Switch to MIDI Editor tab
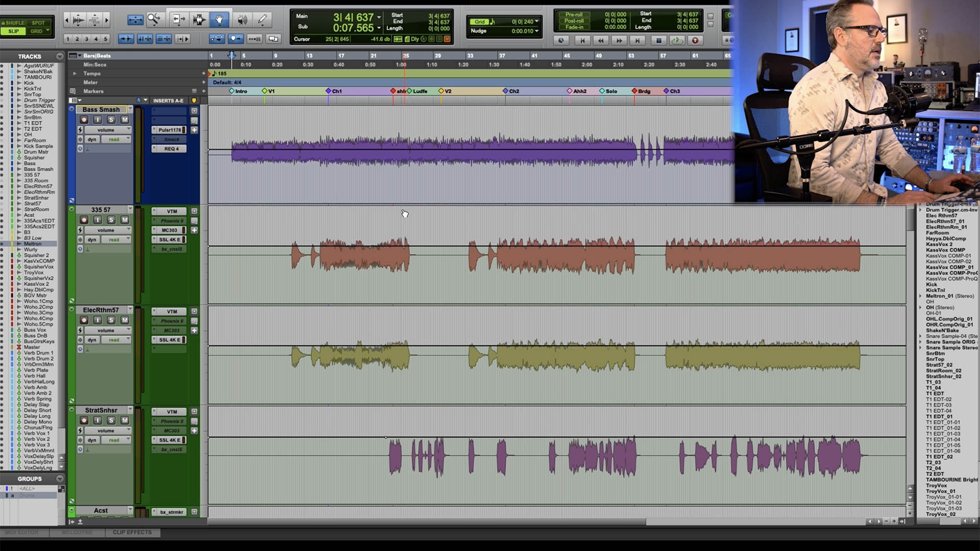This screenshot has height=551, width=980. tap(22, 532)
